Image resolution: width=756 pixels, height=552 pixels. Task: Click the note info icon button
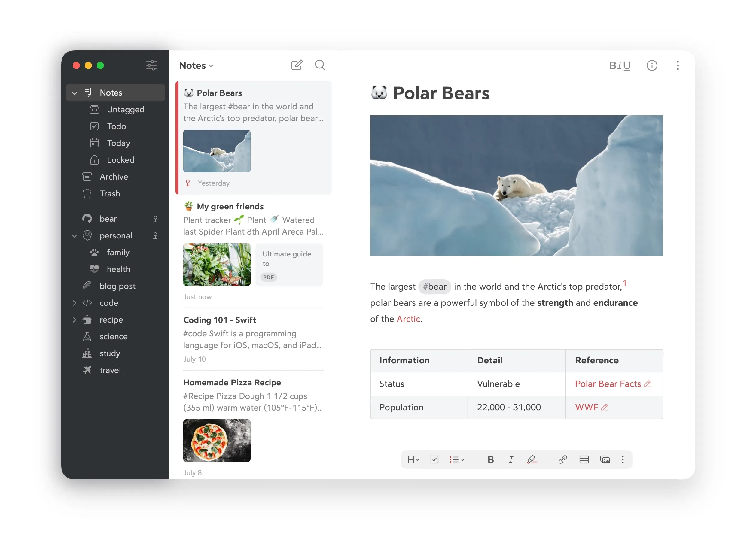tap(652, 65)
